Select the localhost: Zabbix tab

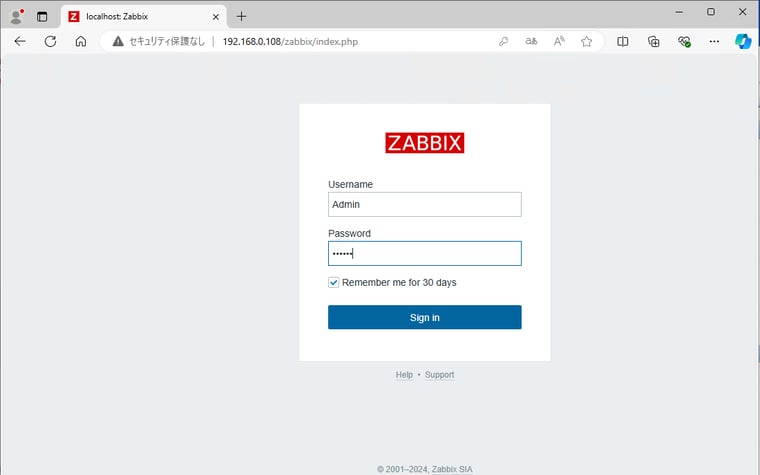point(143,16)
